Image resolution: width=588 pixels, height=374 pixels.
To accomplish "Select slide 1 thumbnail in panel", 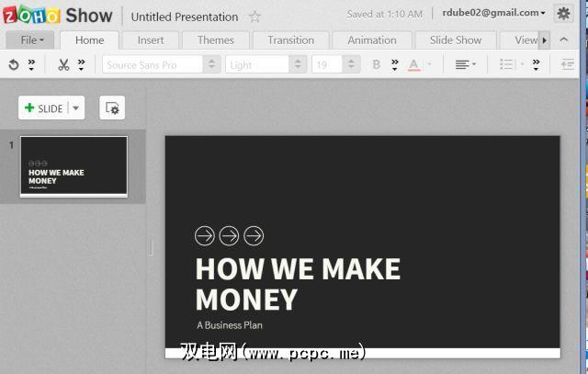I will point(73,166).
